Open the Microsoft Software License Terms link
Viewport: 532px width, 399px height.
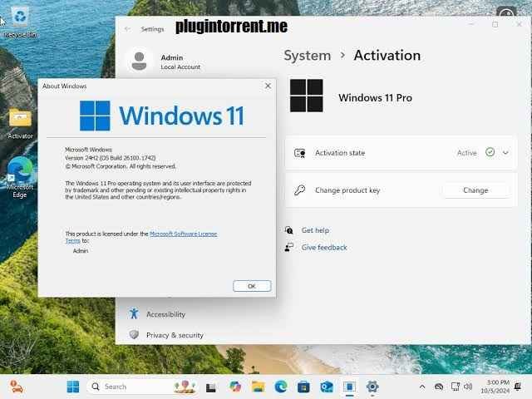183,234
